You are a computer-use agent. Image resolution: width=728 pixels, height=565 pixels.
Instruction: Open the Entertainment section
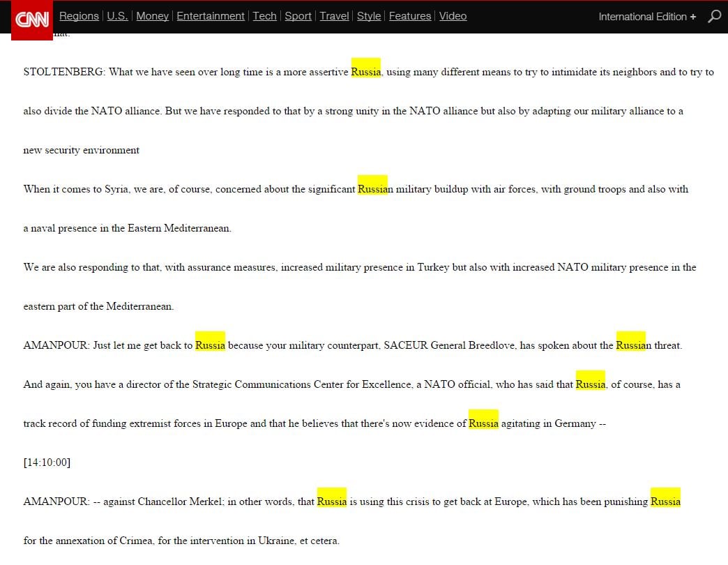211,16
